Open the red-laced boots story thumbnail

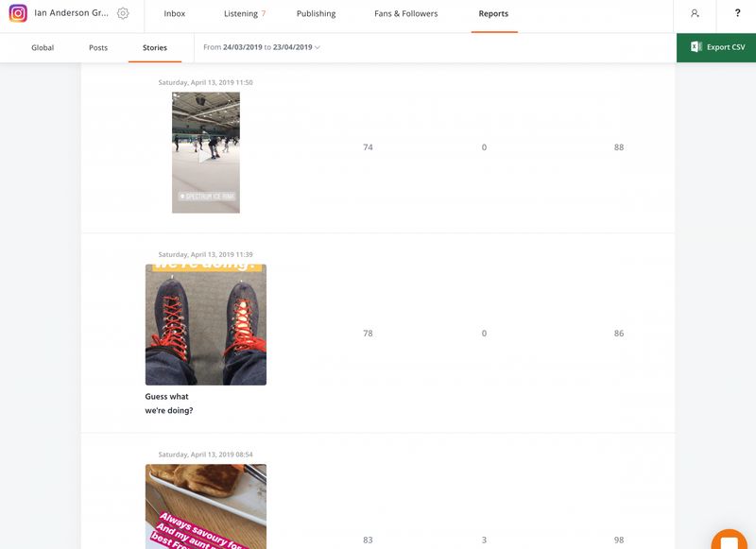pos(206,324)
